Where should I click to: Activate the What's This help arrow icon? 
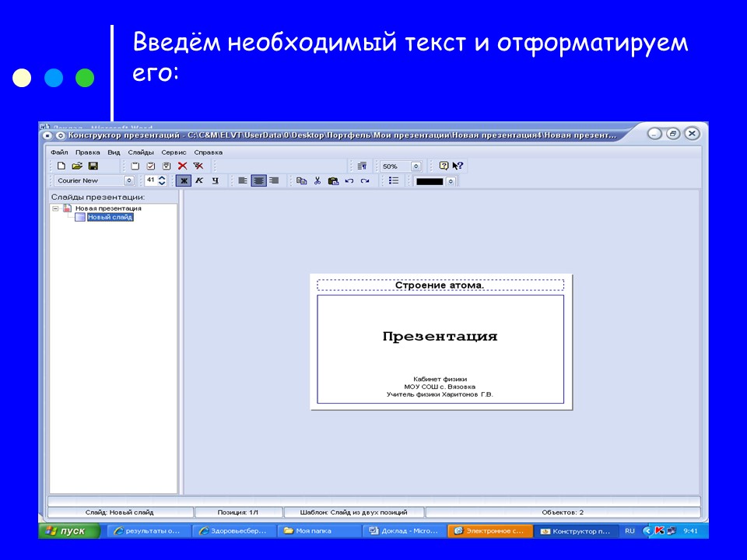pyautogui.click(x=458, y=164)
